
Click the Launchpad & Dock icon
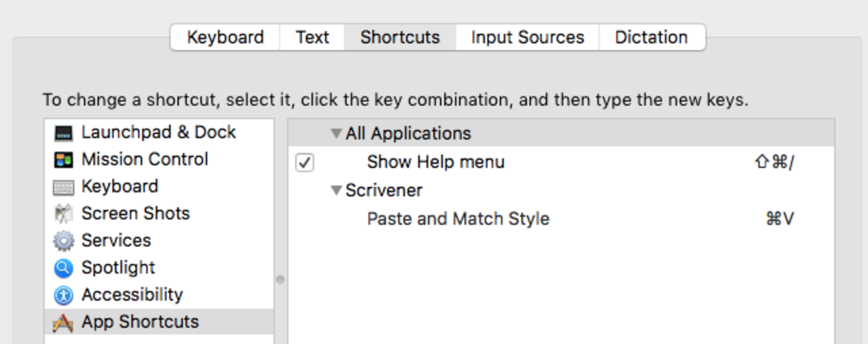click(x=63, y=133)
